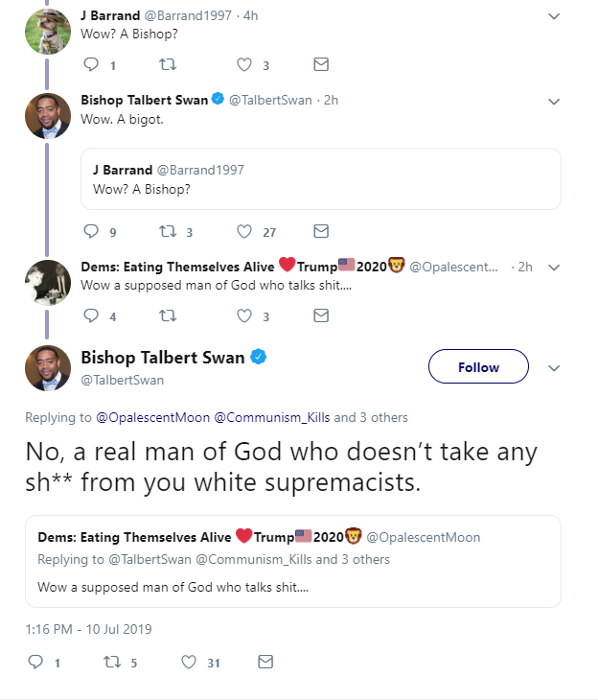Like the main tweet with 31 likes

click(188, 662)
